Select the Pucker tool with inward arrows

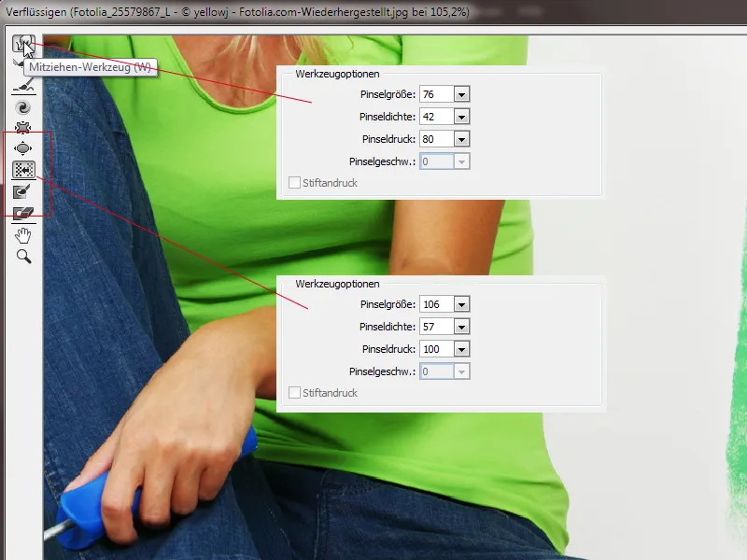pyautogui.click(x=23, y=128)
